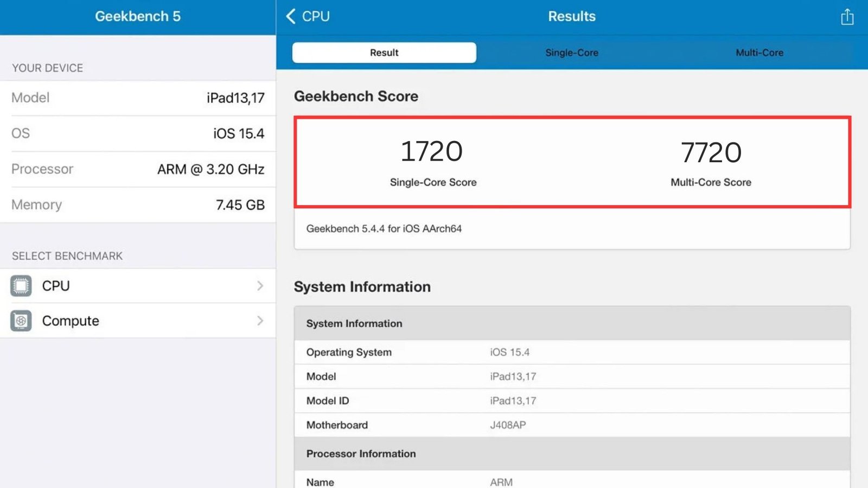868x488 pixels.
Task: Tap the Model ID row label
Action: click(328, 401)
